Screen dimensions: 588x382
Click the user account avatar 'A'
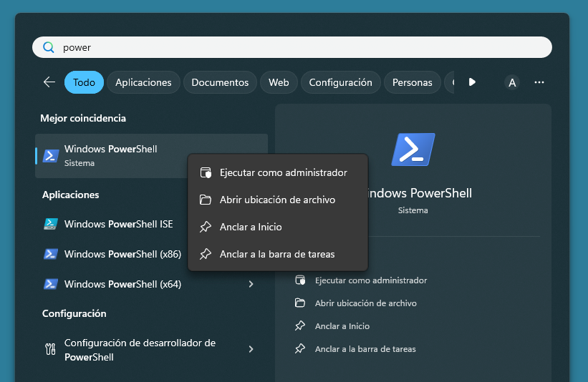pyautogui.click(x=512, y=82)
